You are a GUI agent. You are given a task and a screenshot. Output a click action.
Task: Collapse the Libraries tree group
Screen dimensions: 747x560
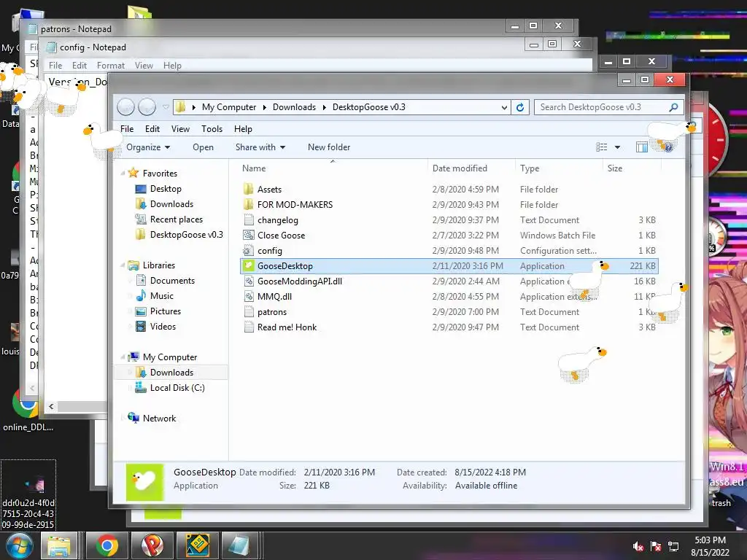coord(123,265)
